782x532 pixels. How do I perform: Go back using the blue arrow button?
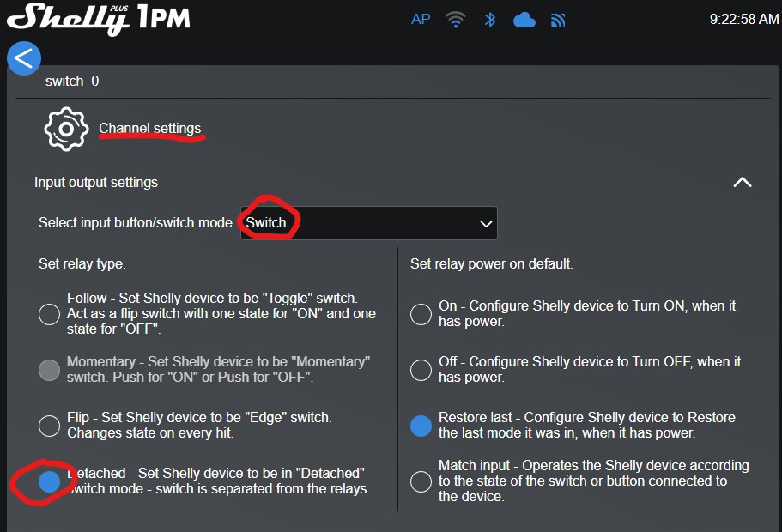pyautogui.click(x=24, y=58)
